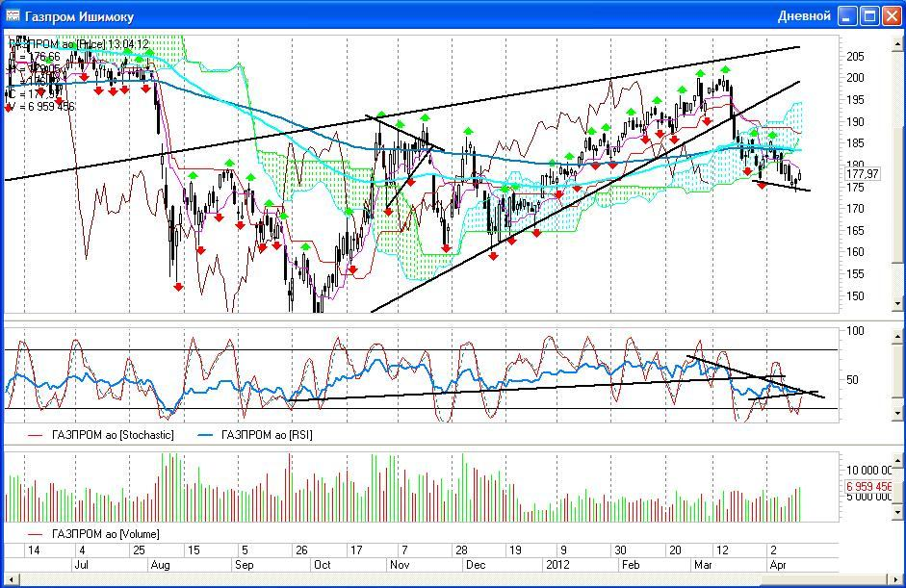
Task: Click the 165 price axis value
Action: click(x=855, y=230)
